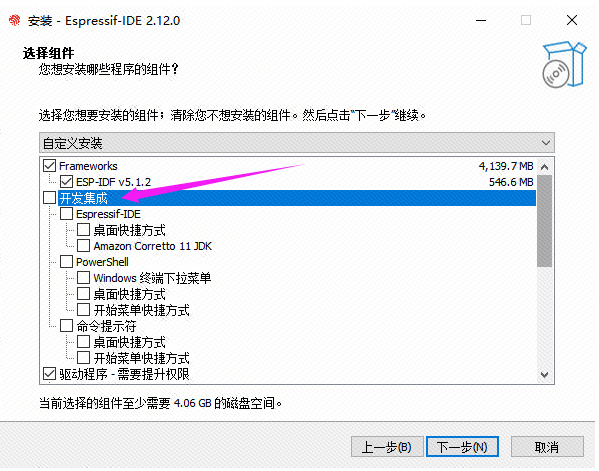Click the 下一步(N) button
The width and height of the screenshot is (599, 471).
[462, 447]
